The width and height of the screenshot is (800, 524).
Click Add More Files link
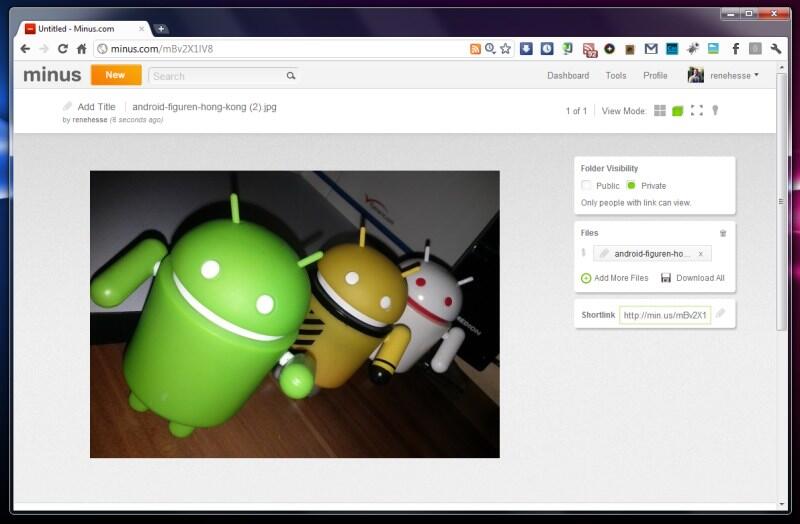tap(615, 278)
